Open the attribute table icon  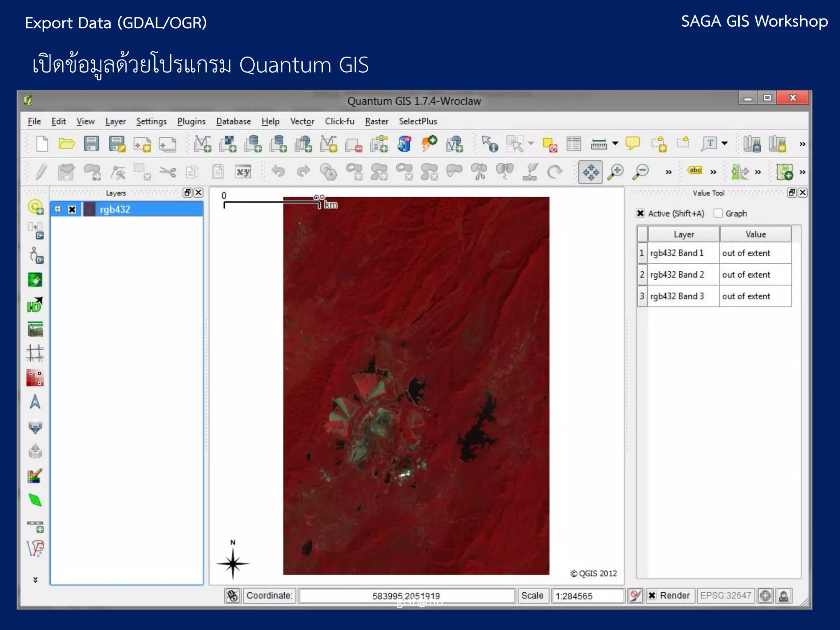[574, 144]
